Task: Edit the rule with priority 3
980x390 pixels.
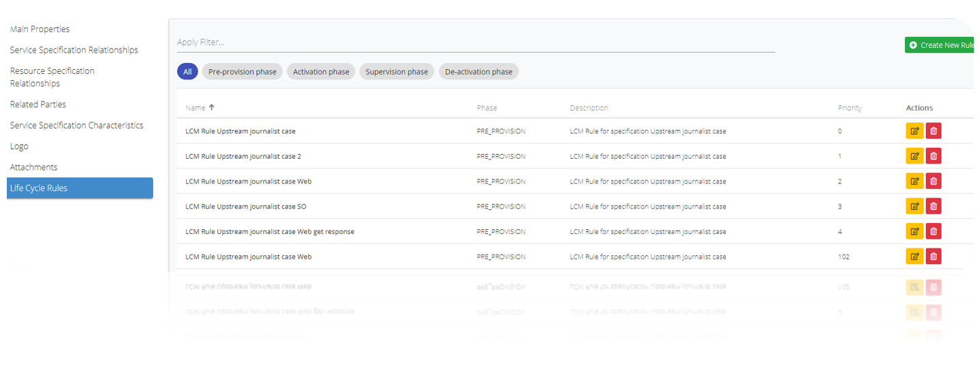Action: [914, 206]
